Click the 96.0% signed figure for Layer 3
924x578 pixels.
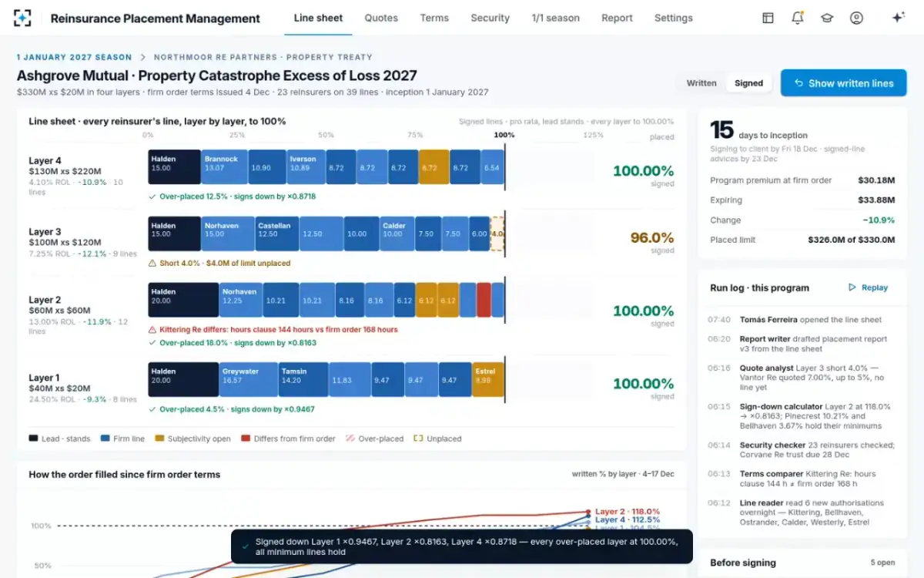652,238
